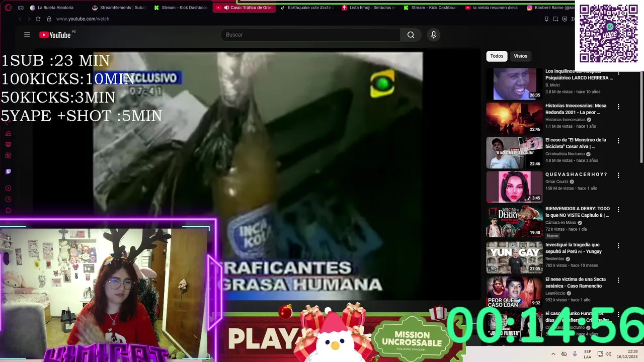This screenshot has height=362, width=644.
Task: Open options for El Monstruo de la bicicleta video
Action: (x=618, y=141)
